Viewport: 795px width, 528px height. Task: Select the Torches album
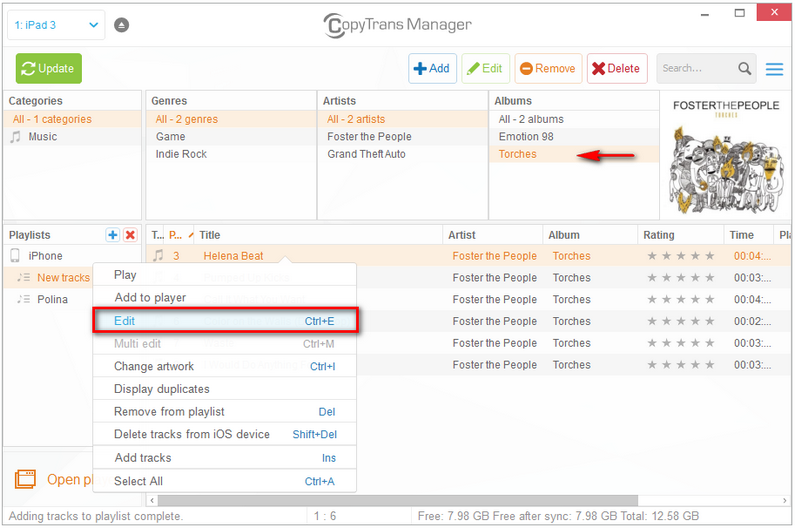(x=574, y=154)
